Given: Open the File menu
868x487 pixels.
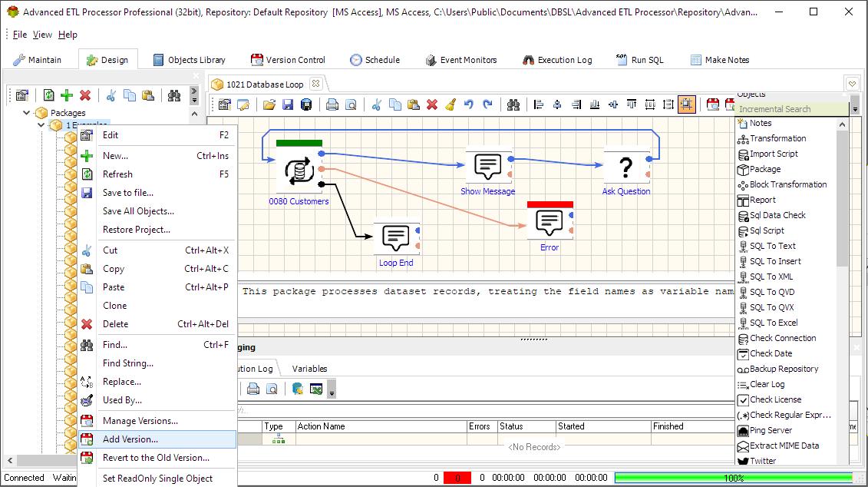Looking at the screenshot, I should pos(20,35).
